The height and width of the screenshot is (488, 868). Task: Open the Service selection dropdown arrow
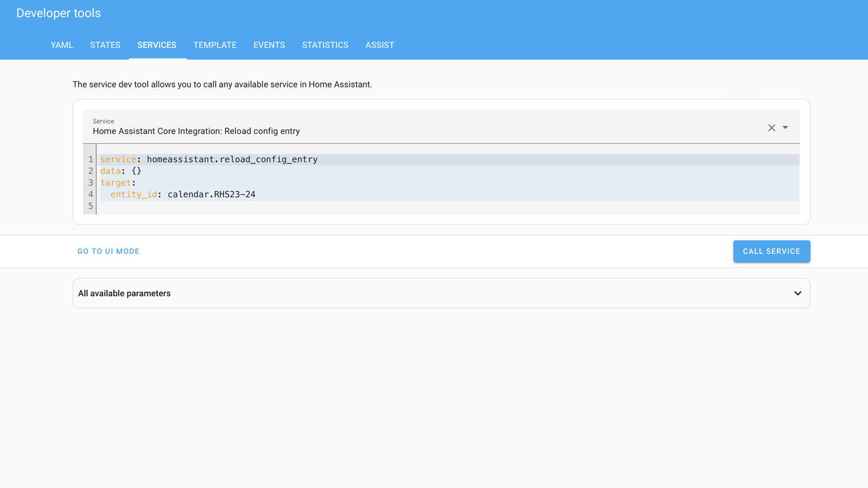(x=784, y=128)
